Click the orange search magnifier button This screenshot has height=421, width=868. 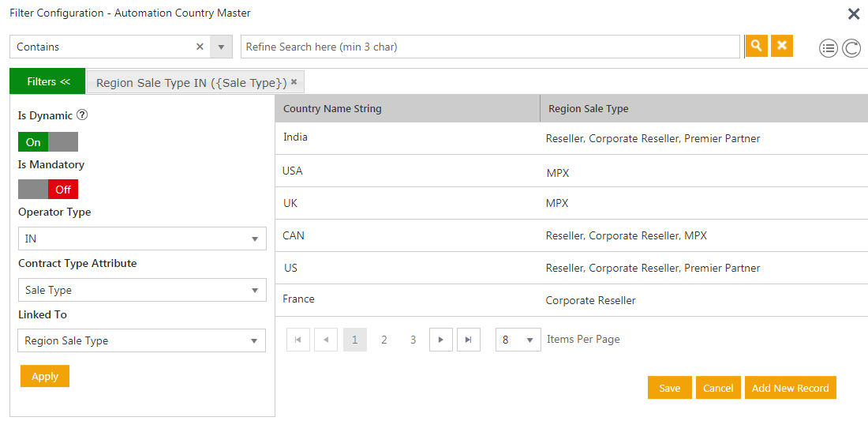pyautogui.click(x=756, y=46)
